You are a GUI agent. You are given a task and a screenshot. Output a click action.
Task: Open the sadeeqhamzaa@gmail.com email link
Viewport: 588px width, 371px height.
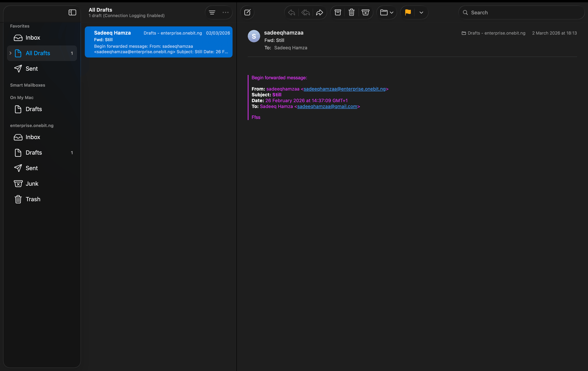click(327, 106)
